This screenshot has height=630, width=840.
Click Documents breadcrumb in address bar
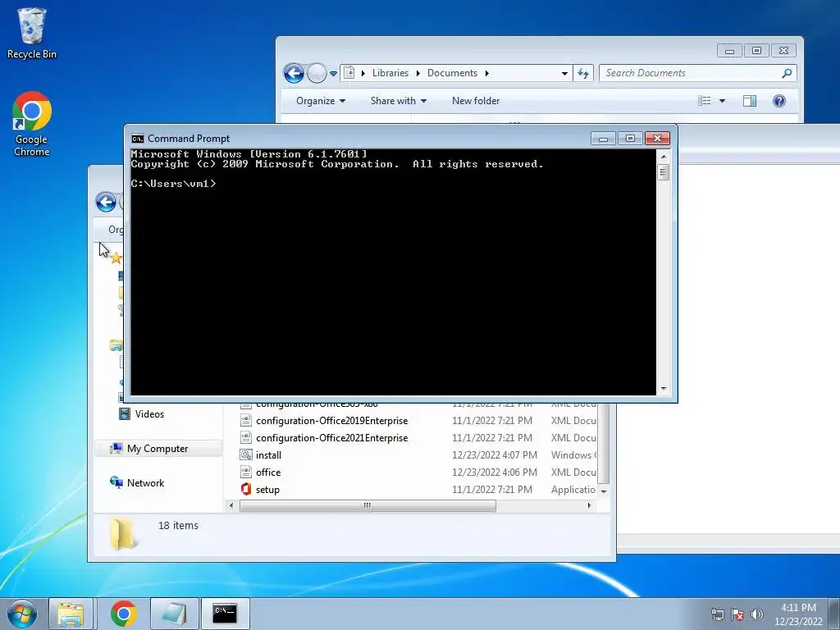click(452, 73)
